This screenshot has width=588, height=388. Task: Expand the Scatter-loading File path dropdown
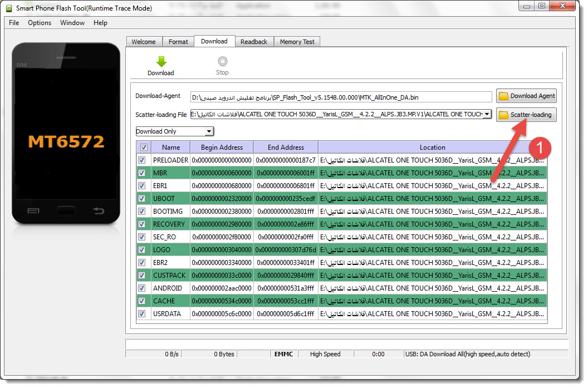tap(487, 114)
